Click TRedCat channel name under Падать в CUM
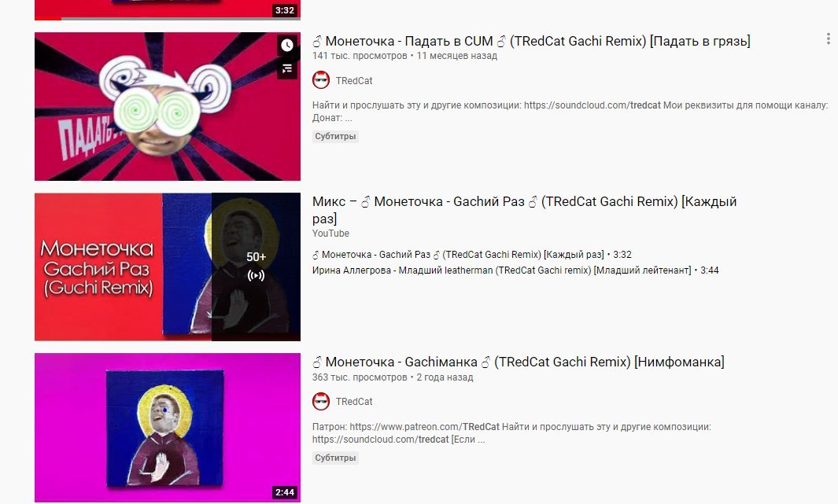Image resolution: width=838 pixels, height=504 pixels. (x=354, y=81)
